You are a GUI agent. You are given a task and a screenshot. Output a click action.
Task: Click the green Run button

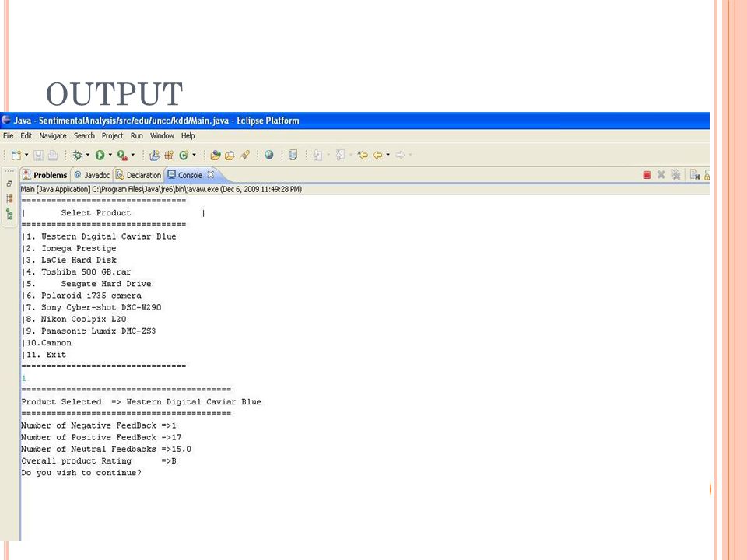point(100,156)
